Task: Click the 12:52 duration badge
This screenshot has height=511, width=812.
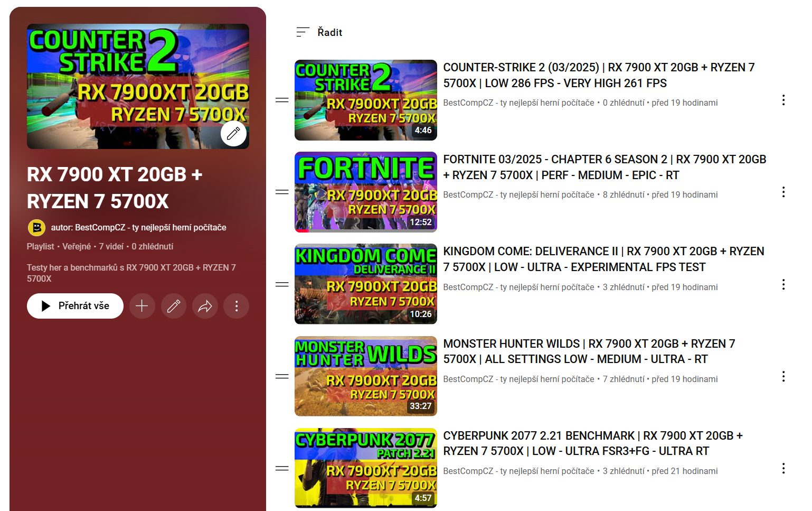Action: click(421, 222)
